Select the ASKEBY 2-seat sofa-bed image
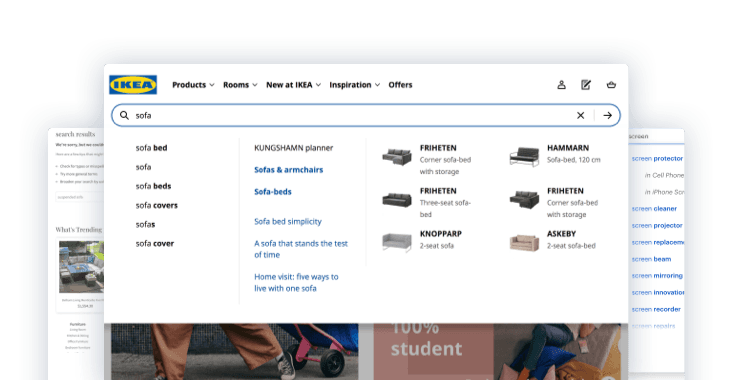The width and height of the screenshot is (732, 380). click(x=524, y=243)
